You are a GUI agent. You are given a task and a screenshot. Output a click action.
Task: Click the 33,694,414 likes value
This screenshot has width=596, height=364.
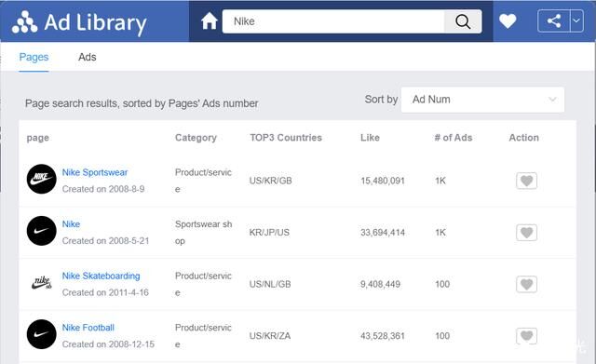[383, 233]
